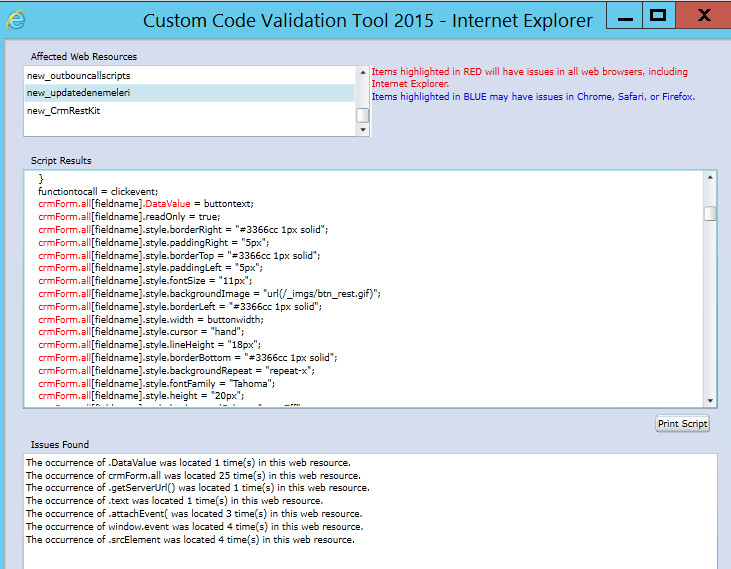Click the Script Results scrollbar thumb
This screenshot has height=569, width=731.
710,213
